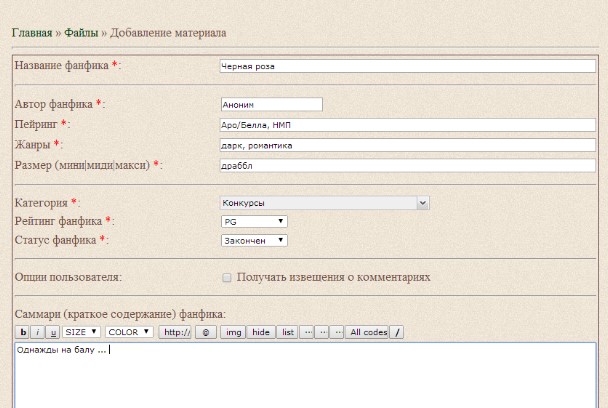Show All codes button
This screenshot has width=608, height=408.
coord(367,332)
